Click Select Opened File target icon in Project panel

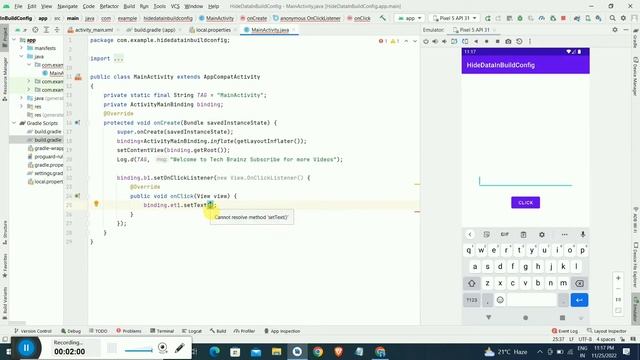point(36,30)
